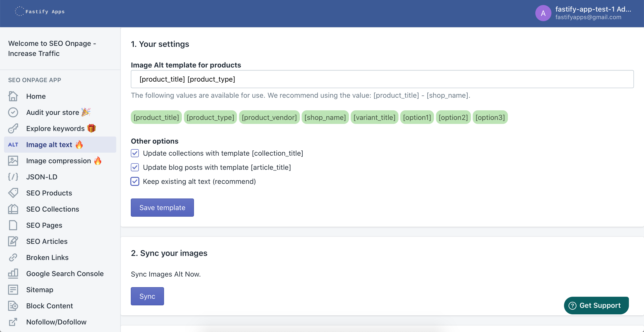The height and width of the screenshot is (332, 644).
Task: Click the SEO Pages document icon
Action: 13,225
